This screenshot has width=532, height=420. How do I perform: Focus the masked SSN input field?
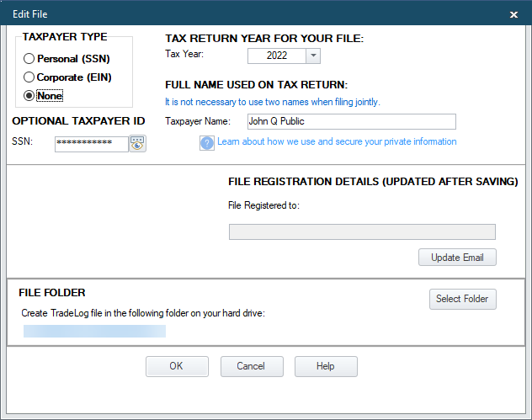(x=92, y=143)
